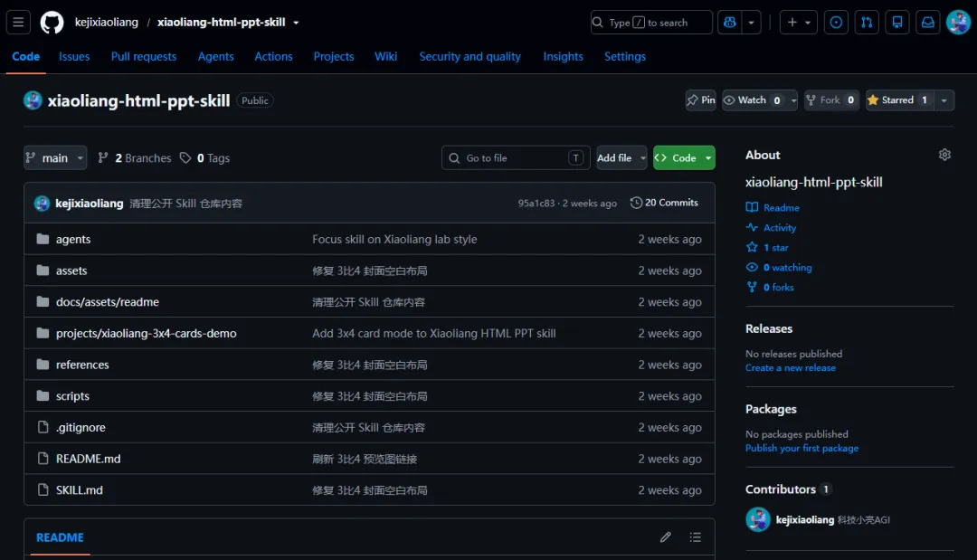Select the README tab heading
Viewport: 977px width, 560px height.
tap(60, 537)
